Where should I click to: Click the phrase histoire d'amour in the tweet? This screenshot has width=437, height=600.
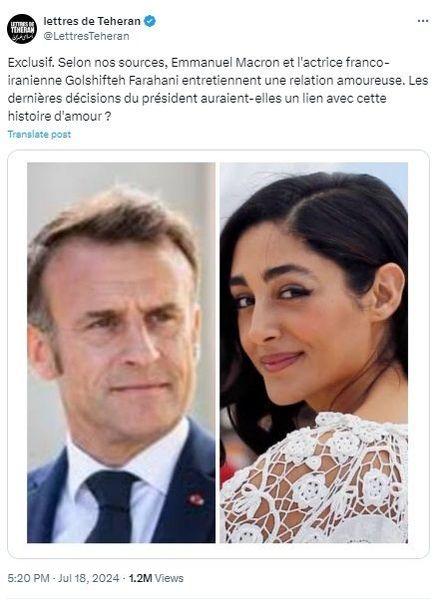click(55, 116)
